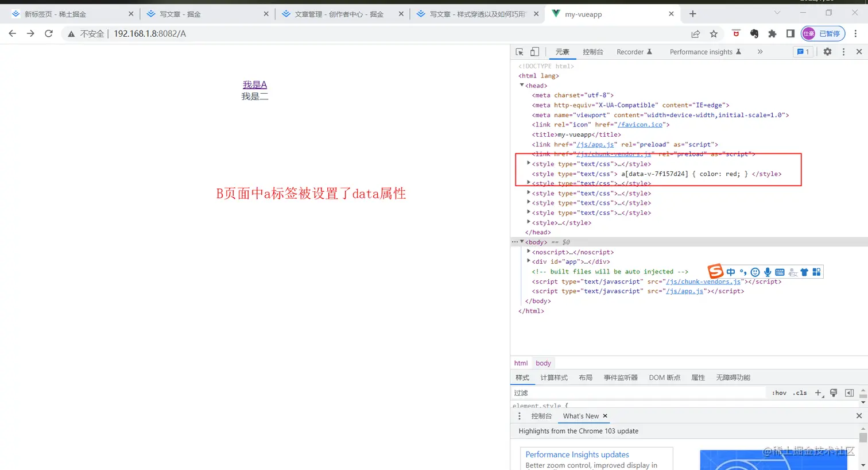This screenshot has height=470, width=868.
Task: Toggle the computed styles sidebar pane
Action: 849,393
